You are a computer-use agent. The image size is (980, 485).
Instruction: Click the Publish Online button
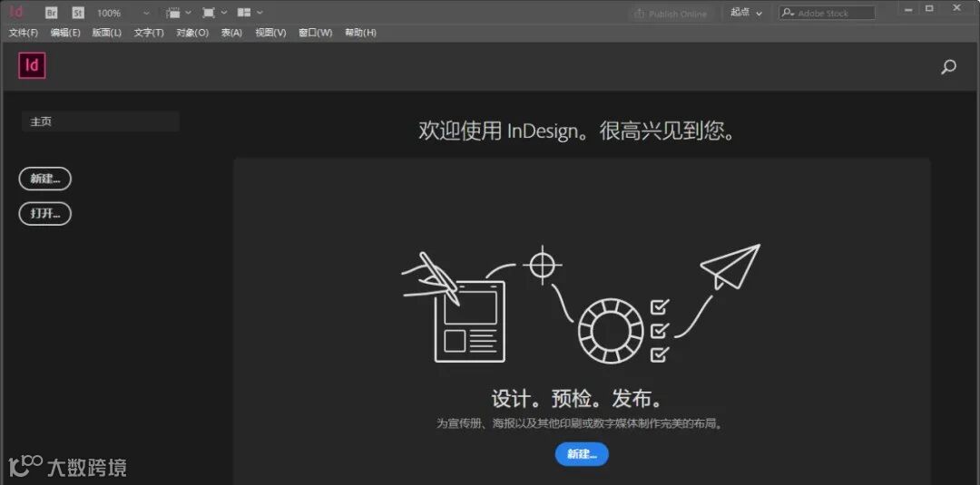pyautogui.click(x=670, y=13)
